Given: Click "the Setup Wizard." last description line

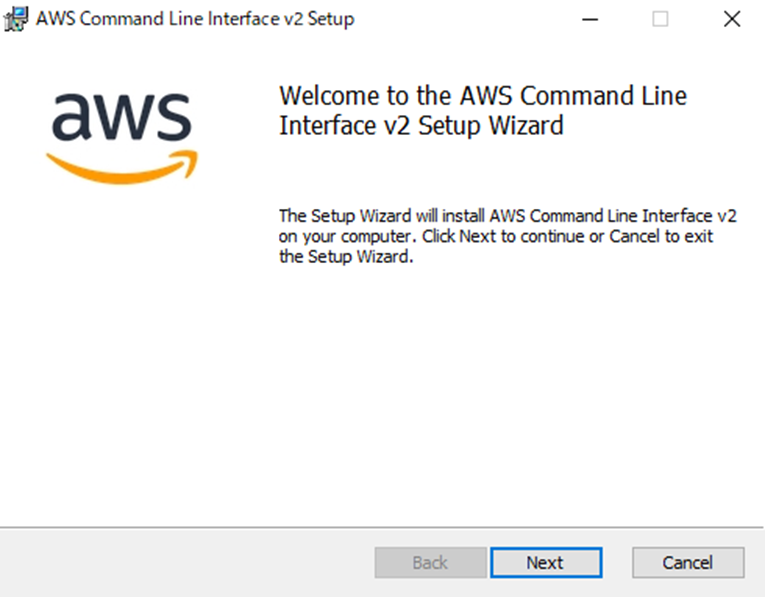Looking at the screenshot, I should [346, 257].
